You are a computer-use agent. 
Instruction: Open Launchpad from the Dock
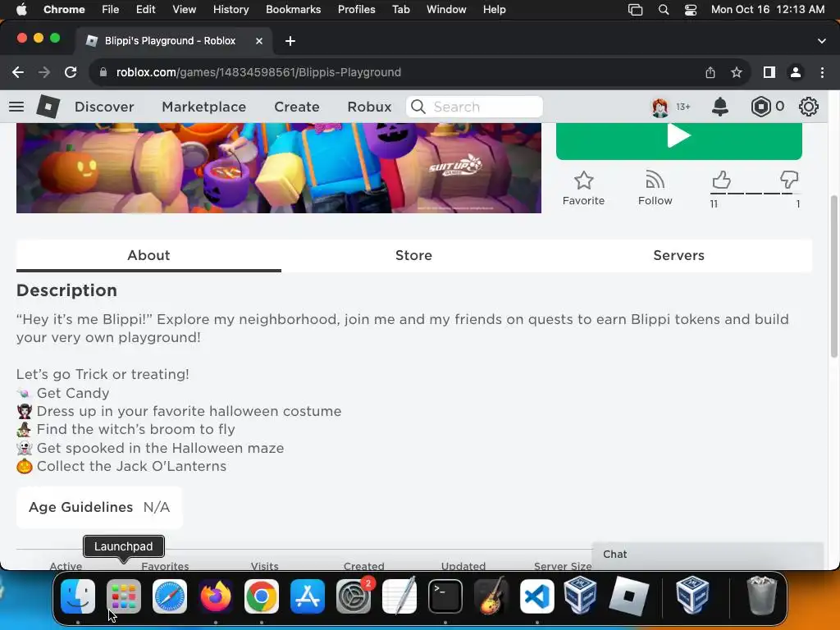pyautogui.click(x=124, y=596)
